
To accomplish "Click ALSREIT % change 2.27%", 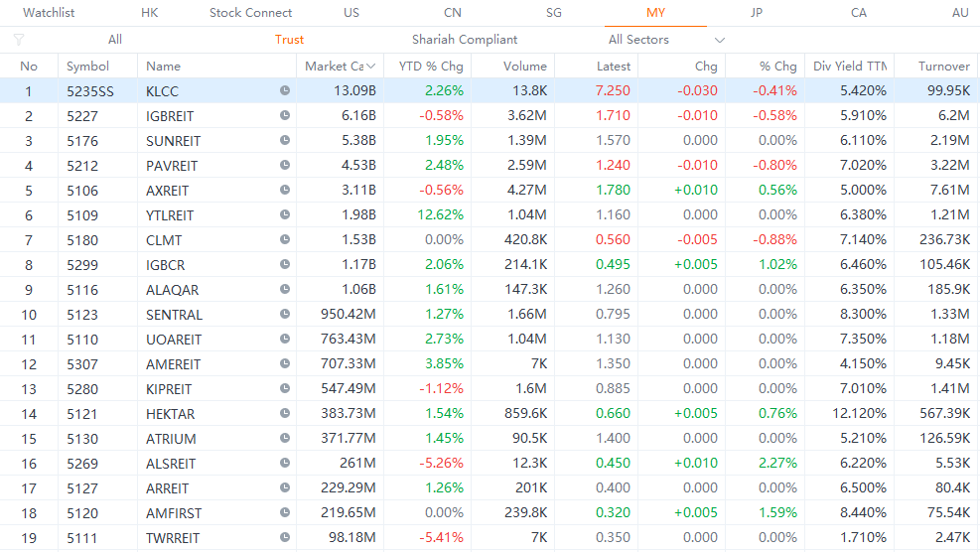I will [778, 464].
